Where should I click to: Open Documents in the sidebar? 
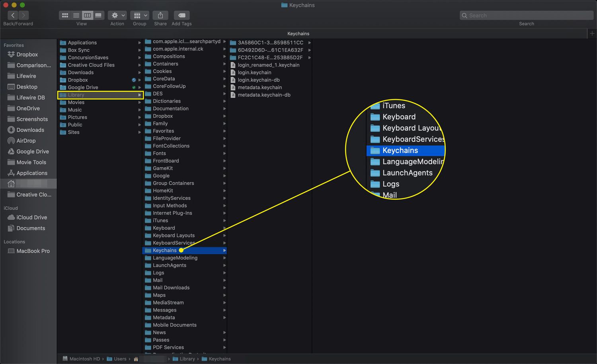coord(28,228)
